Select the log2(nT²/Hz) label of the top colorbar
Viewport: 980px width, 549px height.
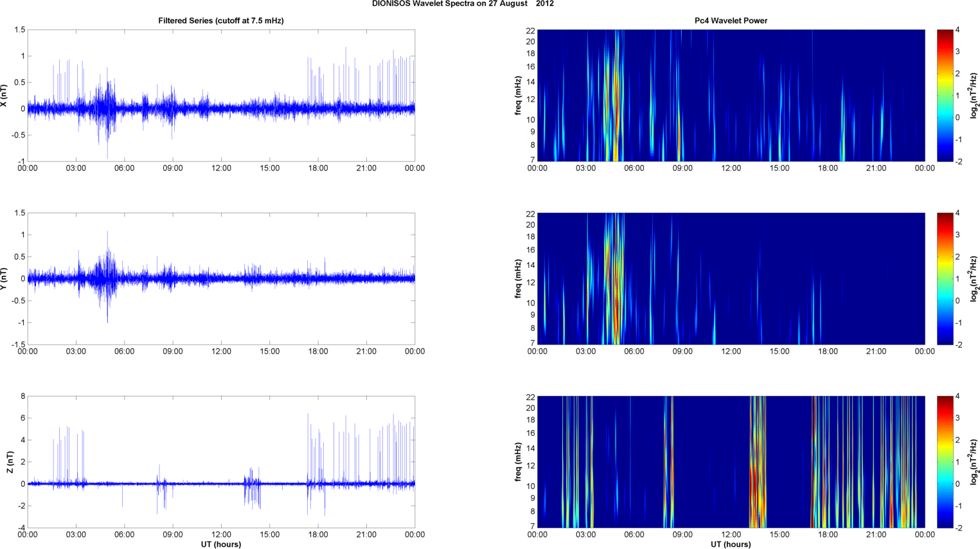[975, 95]
